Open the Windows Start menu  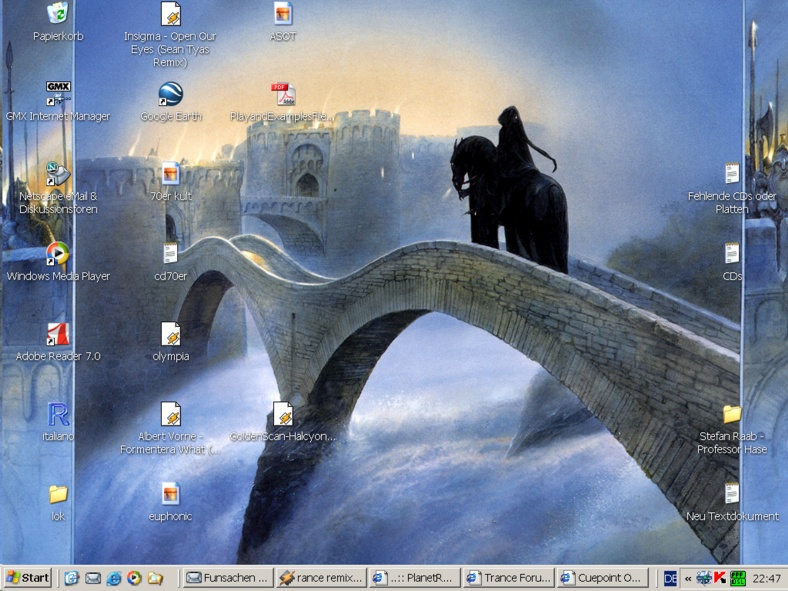click(x=28, y=578)
